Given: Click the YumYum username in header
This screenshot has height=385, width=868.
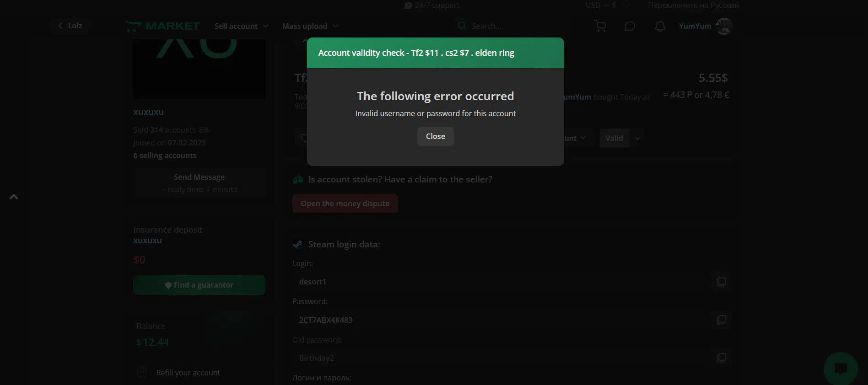Looking at the screenshot, I should [x=695, y=26].
